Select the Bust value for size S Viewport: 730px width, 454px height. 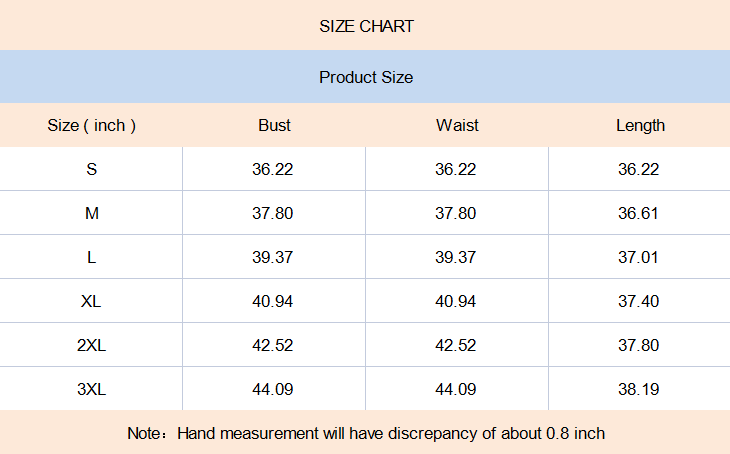[273, 169]
